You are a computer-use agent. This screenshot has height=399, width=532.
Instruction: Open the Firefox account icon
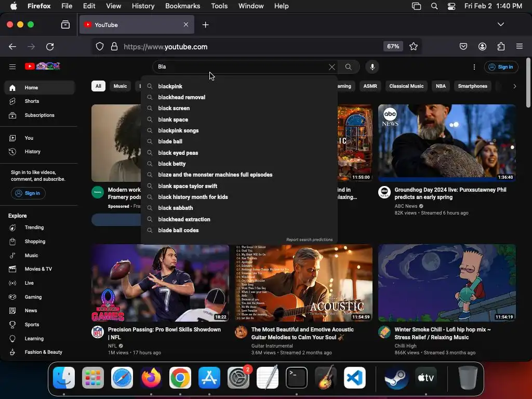482,46
